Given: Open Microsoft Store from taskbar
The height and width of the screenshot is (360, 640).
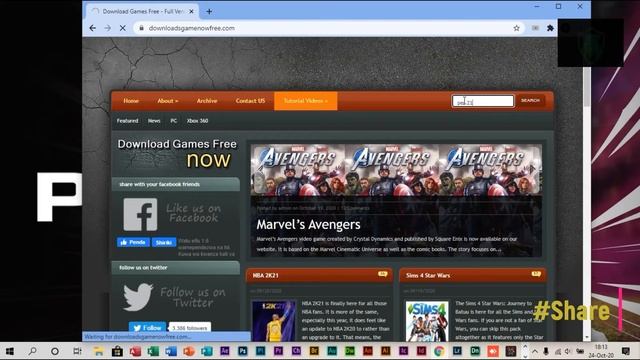Looking at the screenshot, I should tap(117, 351).
